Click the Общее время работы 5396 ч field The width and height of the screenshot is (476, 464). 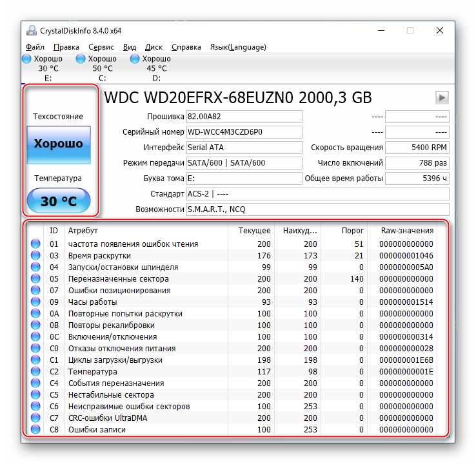click(417, 179)
